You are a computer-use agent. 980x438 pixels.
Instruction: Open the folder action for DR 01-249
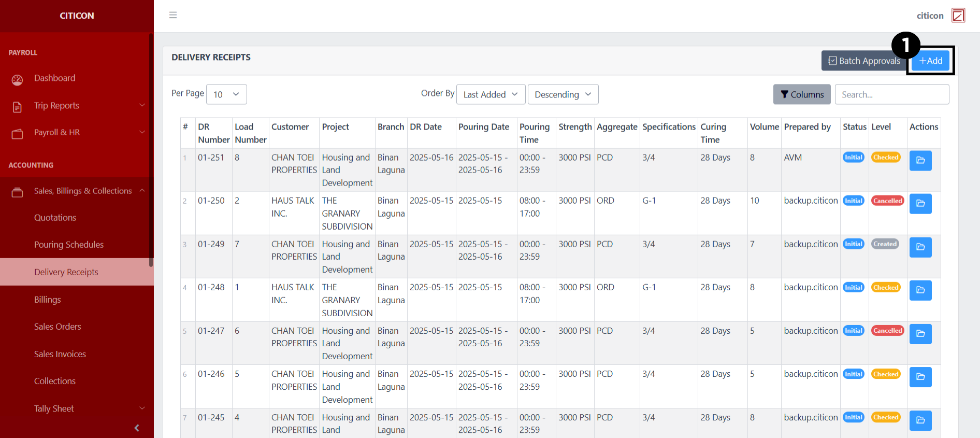[920, 247]
